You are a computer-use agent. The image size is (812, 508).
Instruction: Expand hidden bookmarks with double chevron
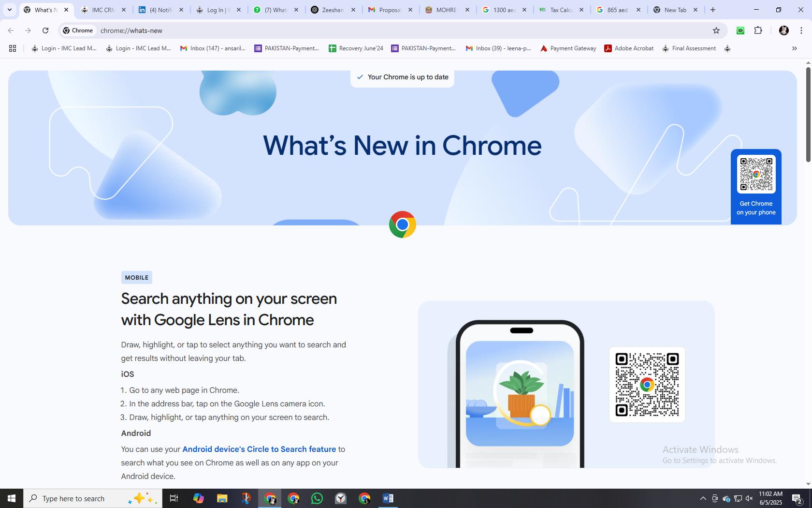pyautogui.click(x=794, y=48)
